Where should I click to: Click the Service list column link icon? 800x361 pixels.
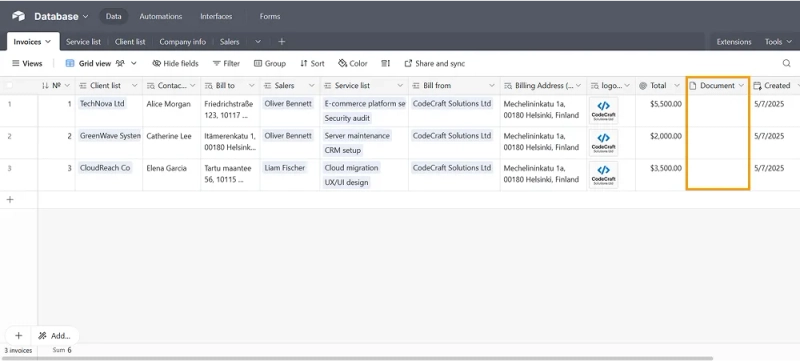[328, 86]
